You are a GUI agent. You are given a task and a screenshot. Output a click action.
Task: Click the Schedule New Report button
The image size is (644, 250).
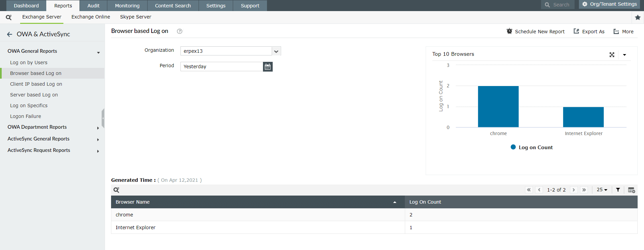536,32
